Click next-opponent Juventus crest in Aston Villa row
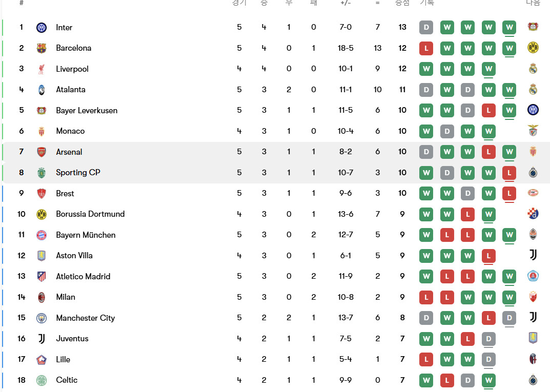The image size is (550, 392). [x=533, y=255]
